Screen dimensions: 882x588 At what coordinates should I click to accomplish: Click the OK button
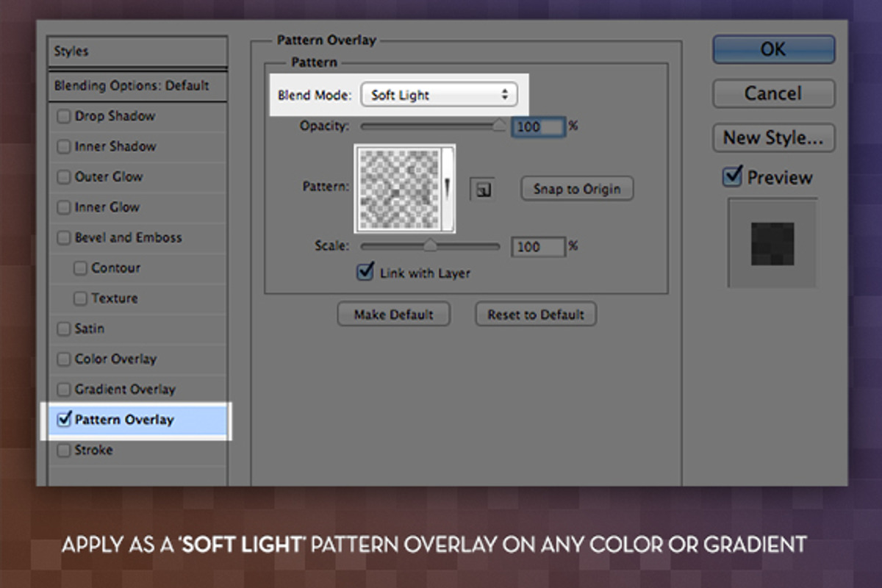[773, 49]
